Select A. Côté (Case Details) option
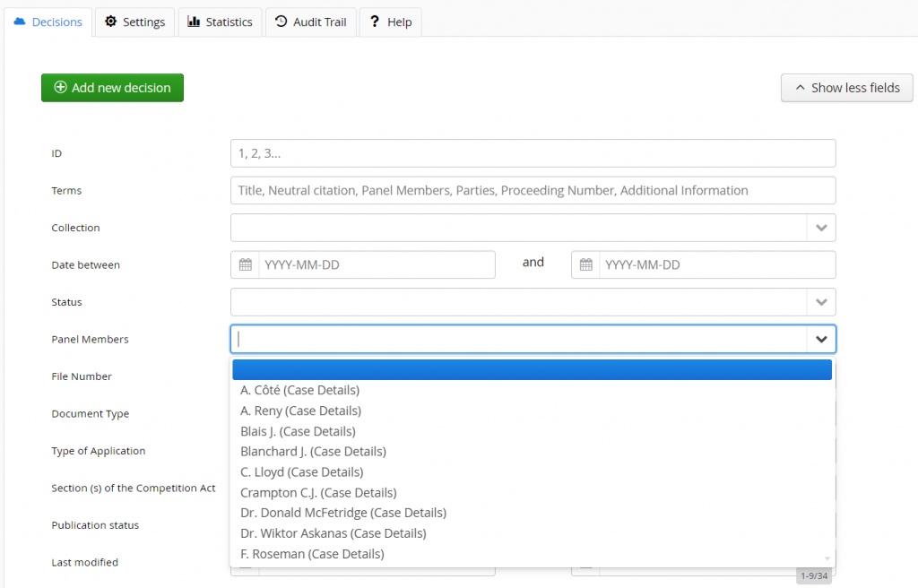The width and height of the screenshot is (918, 588). (x=299, y=390)
